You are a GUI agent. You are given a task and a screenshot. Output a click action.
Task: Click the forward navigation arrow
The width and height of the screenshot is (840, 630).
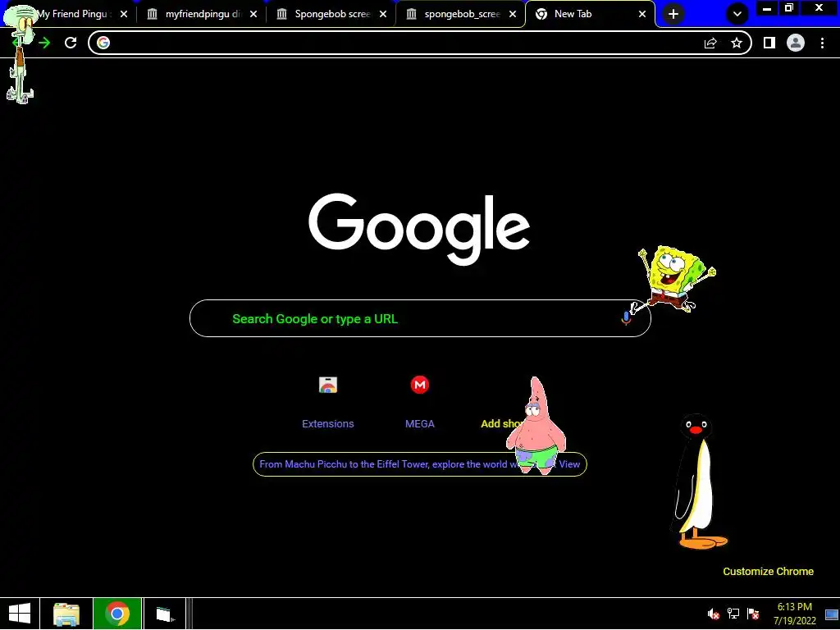(44, 43)
